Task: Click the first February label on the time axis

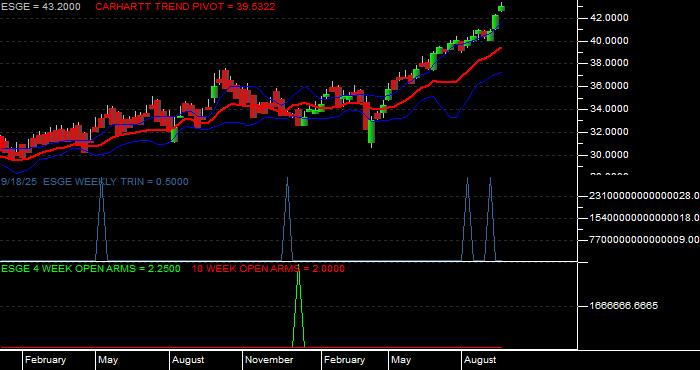Action: pos(45,360)
